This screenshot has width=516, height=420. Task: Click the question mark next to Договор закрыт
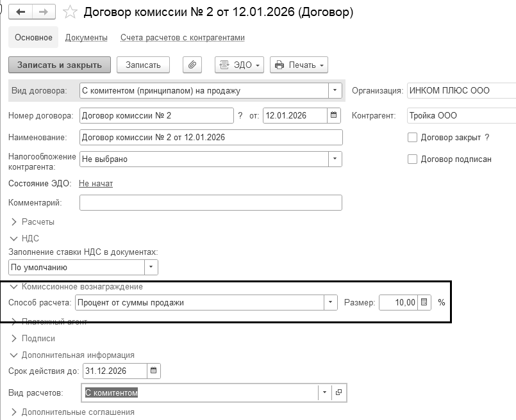pos(487,138)
